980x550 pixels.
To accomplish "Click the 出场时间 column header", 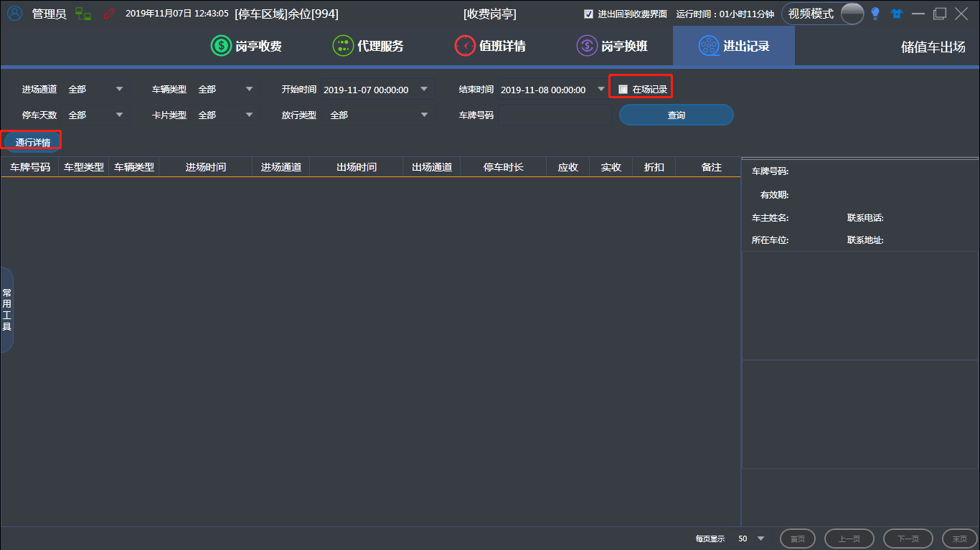I will coord(357,167).
